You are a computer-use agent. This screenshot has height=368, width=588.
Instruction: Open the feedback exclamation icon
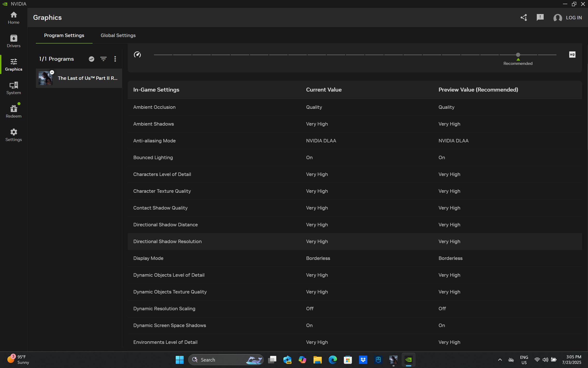pyautogui.click(x=540, y=18)
